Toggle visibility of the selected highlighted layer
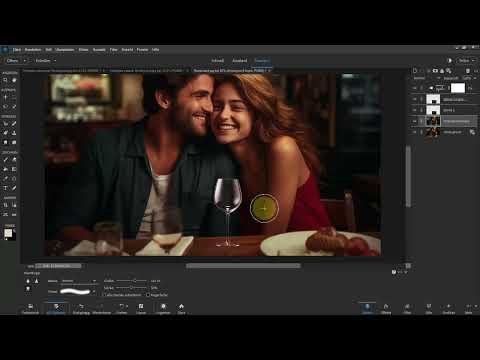The width and height of the screenshot is (480, 360). click(x=415, y=121)
